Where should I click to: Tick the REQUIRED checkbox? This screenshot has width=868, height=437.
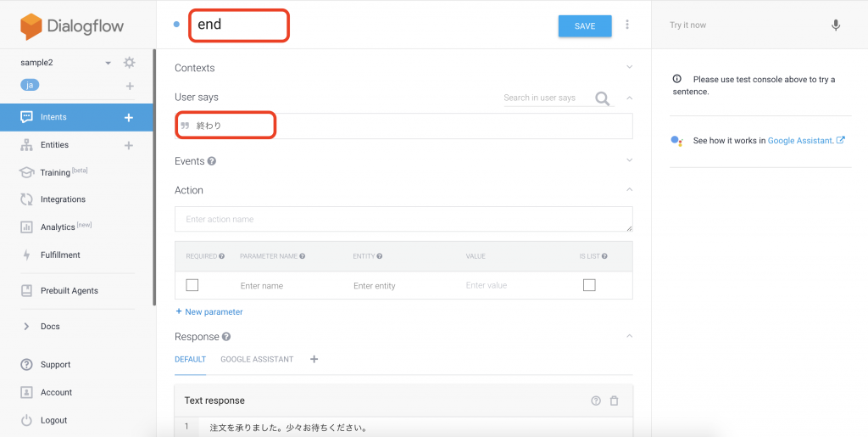click(x=192, y=285)
